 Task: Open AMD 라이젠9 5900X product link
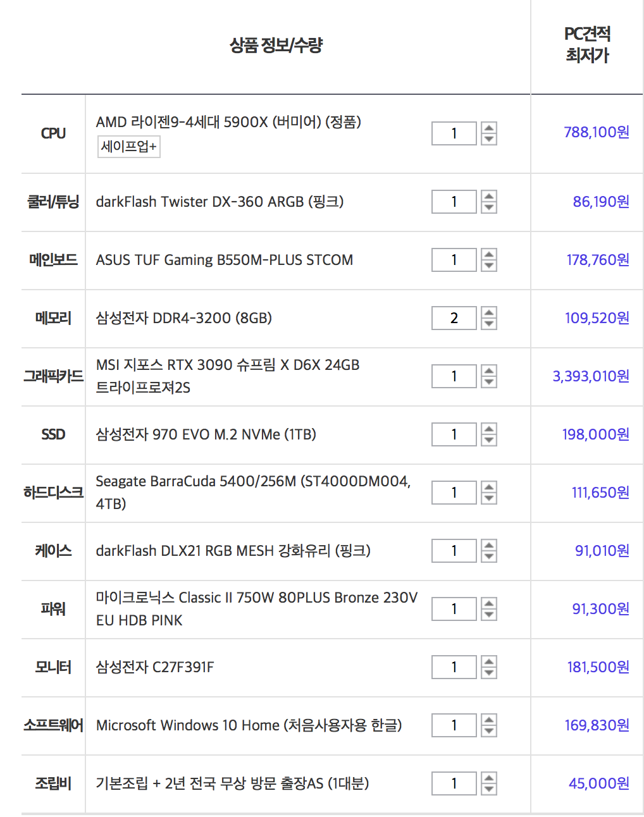[x=228, y=122]
